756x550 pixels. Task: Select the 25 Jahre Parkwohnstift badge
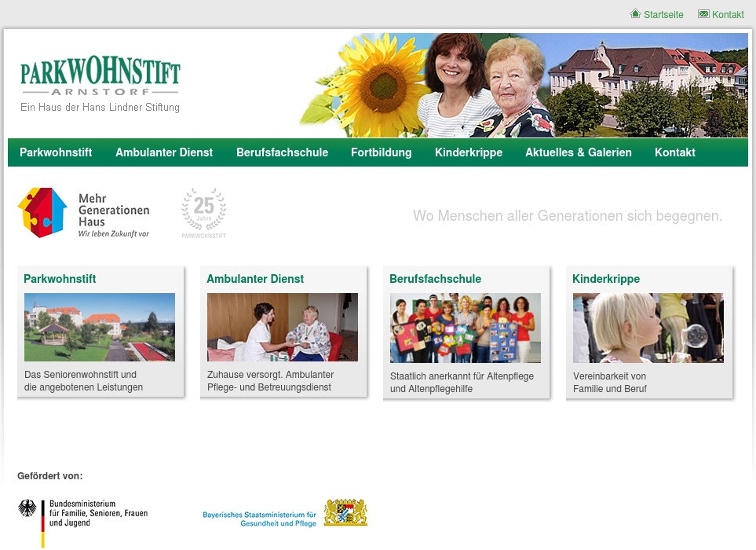203,212
